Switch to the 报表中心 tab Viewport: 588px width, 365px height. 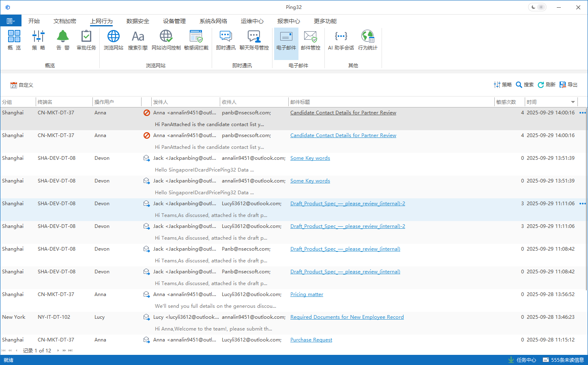[288, 21]
